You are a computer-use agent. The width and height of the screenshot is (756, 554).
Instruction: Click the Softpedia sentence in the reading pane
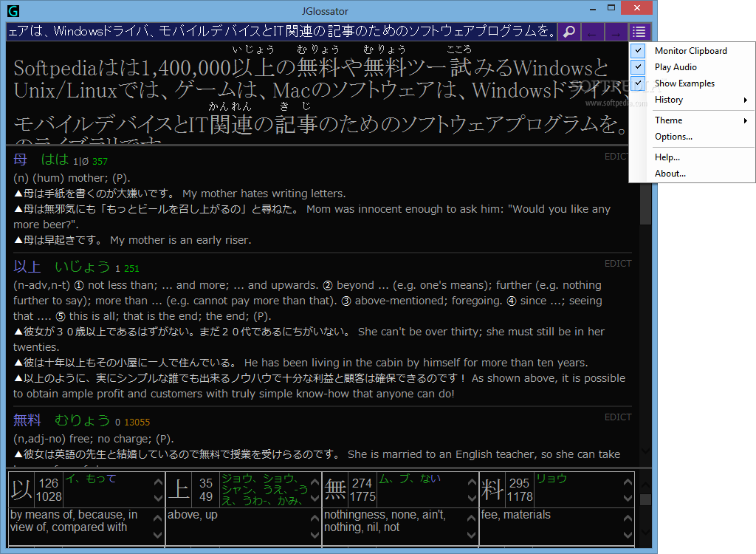coord(318,97)
